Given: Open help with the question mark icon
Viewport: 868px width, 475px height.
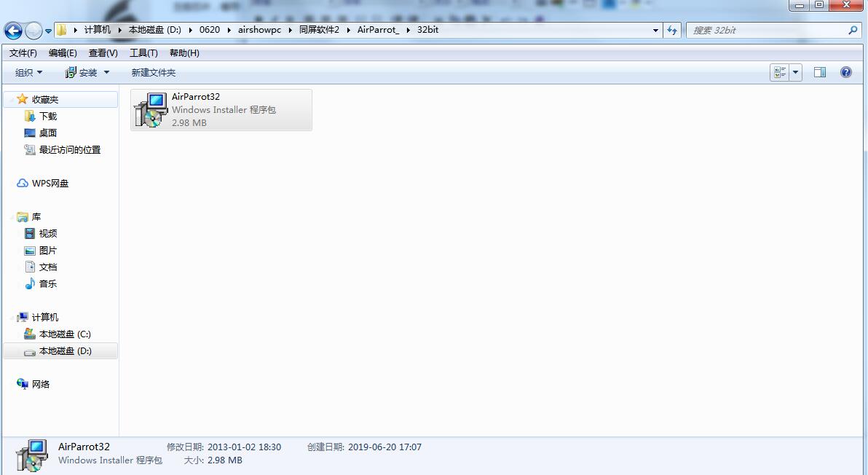Looking at the screenshot, I should pyautogui.click(x=846, y=73).
